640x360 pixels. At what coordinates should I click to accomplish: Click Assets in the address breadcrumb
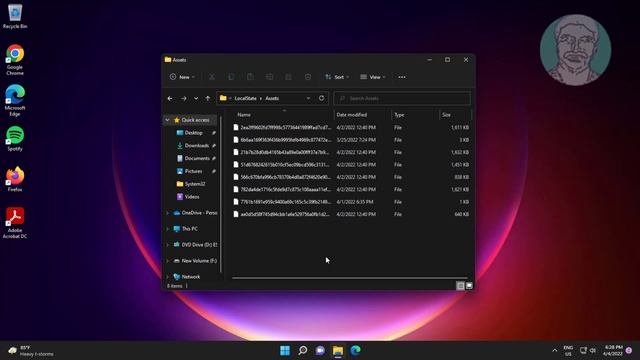pyautogui.click(x=272, y=98)
